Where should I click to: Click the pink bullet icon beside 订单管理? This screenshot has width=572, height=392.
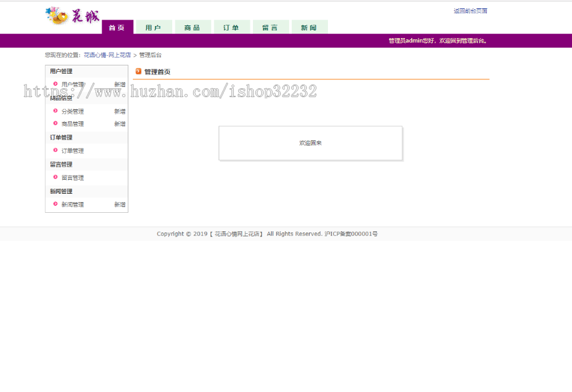[55, 150]
